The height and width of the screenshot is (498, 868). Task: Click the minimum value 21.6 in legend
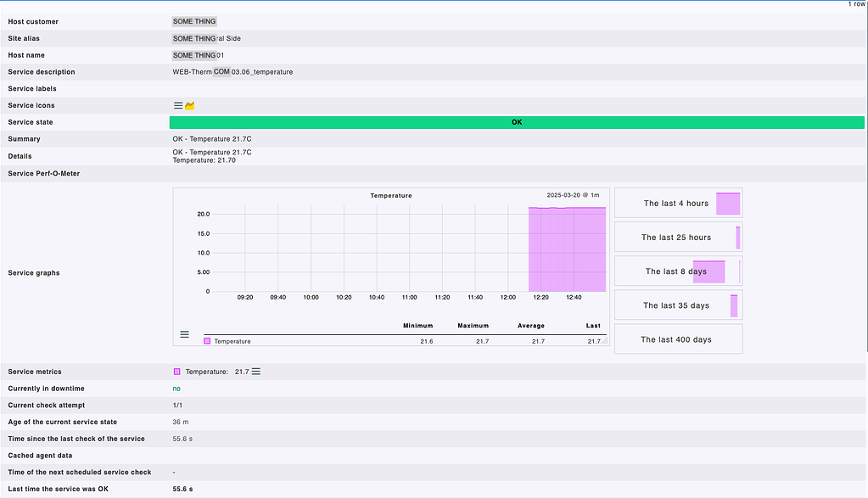pos(426,341)
